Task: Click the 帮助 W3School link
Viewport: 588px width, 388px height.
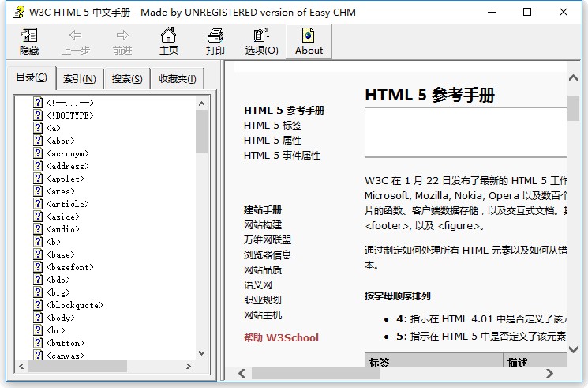Action: [x=281, y=337]
